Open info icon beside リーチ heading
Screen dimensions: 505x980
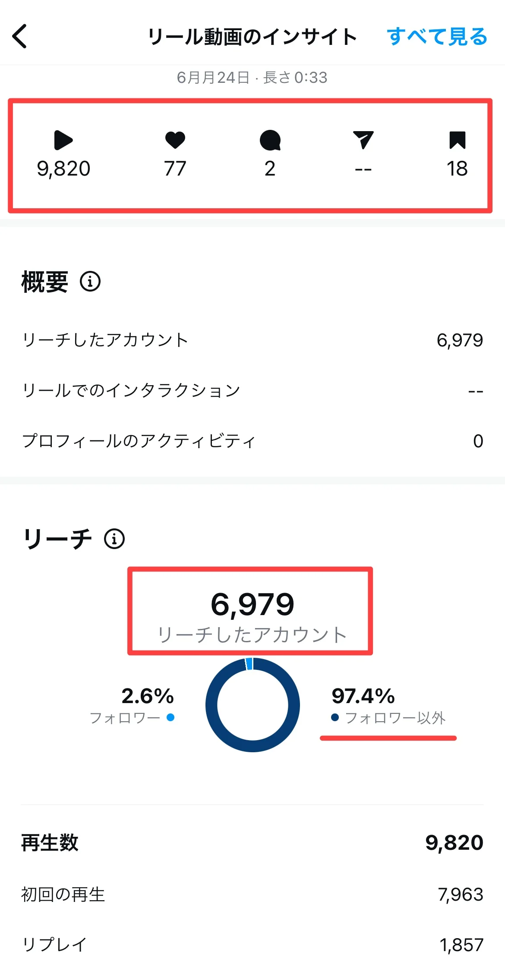click(114, 539)
